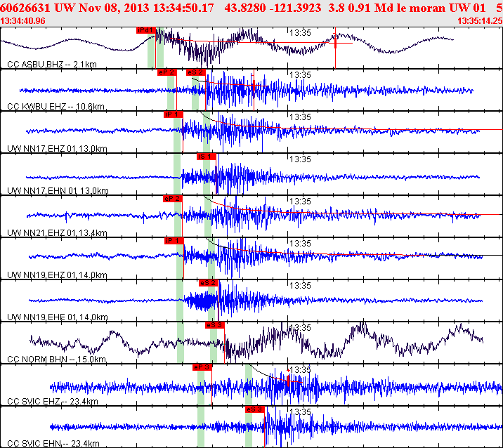
Task: Select the UW NN17 EHZ 01 13.0km label
Action: pyautogui.click(x=57, y=148)
